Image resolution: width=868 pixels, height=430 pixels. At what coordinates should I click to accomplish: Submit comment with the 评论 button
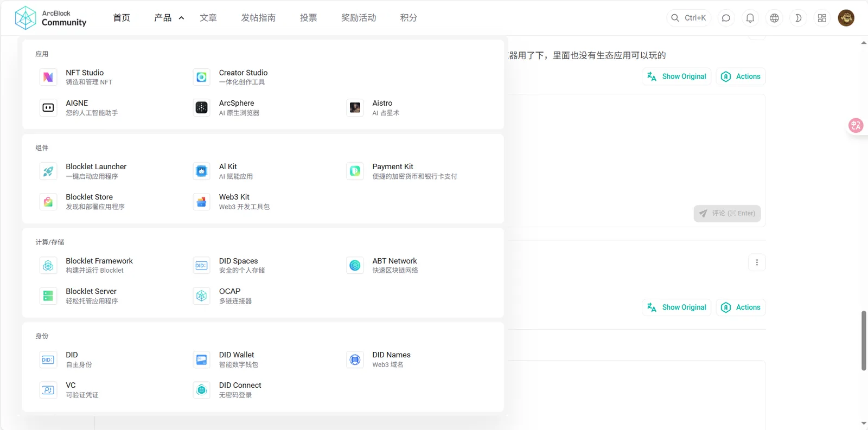tap(727, 213)
